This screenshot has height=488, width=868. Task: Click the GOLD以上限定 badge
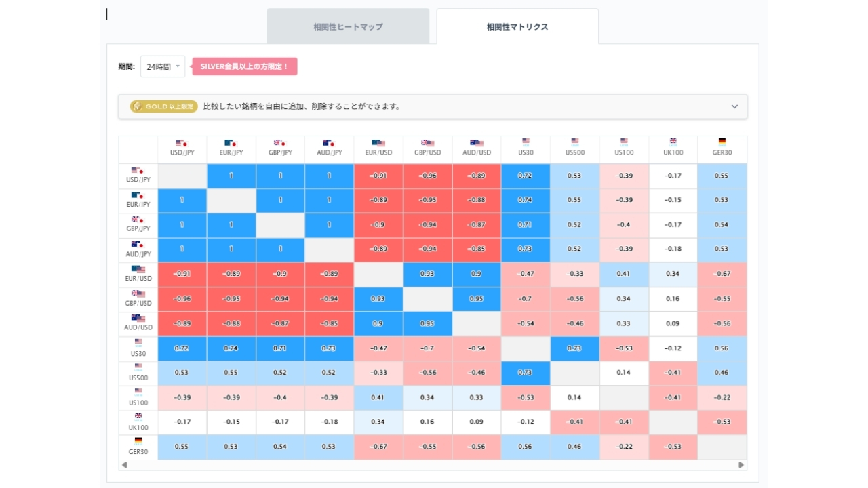[164, 106]
